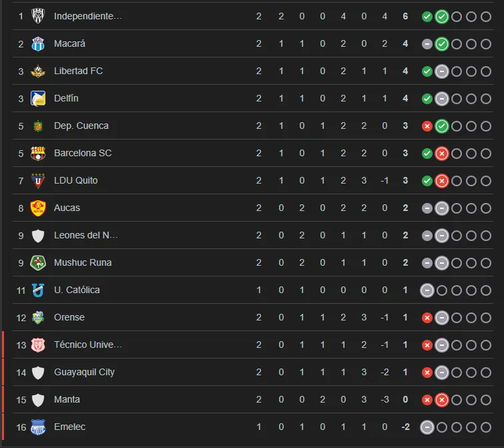Click the Independiente team crest icon
504x448 pixels.
(38, 16)
